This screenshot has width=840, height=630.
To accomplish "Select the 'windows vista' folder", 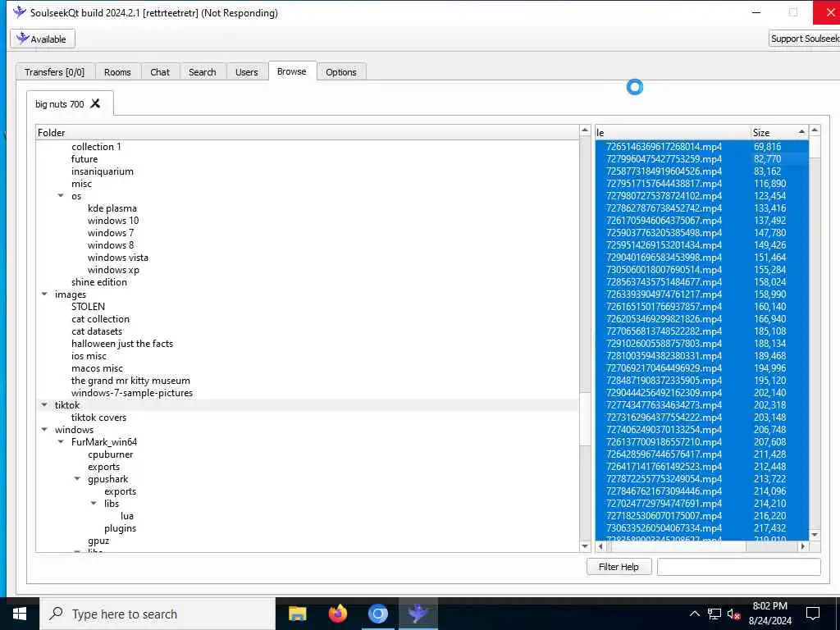I will [x=118, y=258].
